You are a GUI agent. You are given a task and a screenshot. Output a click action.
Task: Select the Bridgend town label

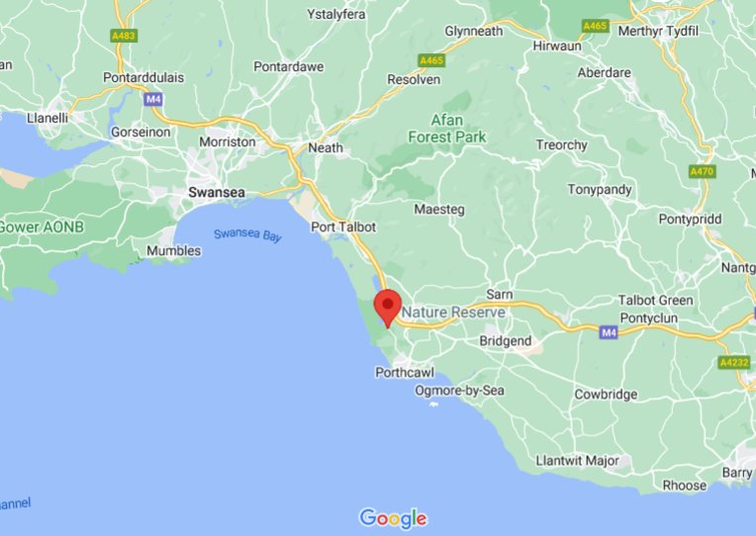(506, 341)
